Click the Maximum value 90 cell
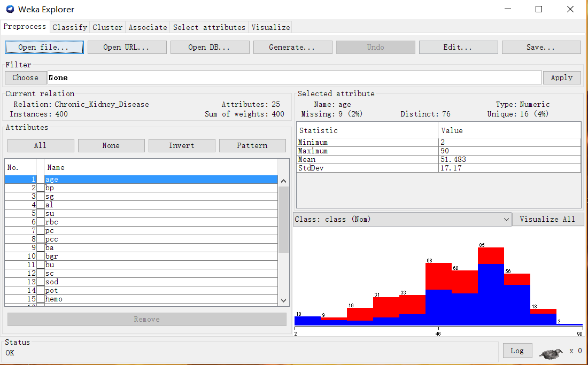Image resolution: width=588 pixels, height=365 pixels. click(509, 151)
